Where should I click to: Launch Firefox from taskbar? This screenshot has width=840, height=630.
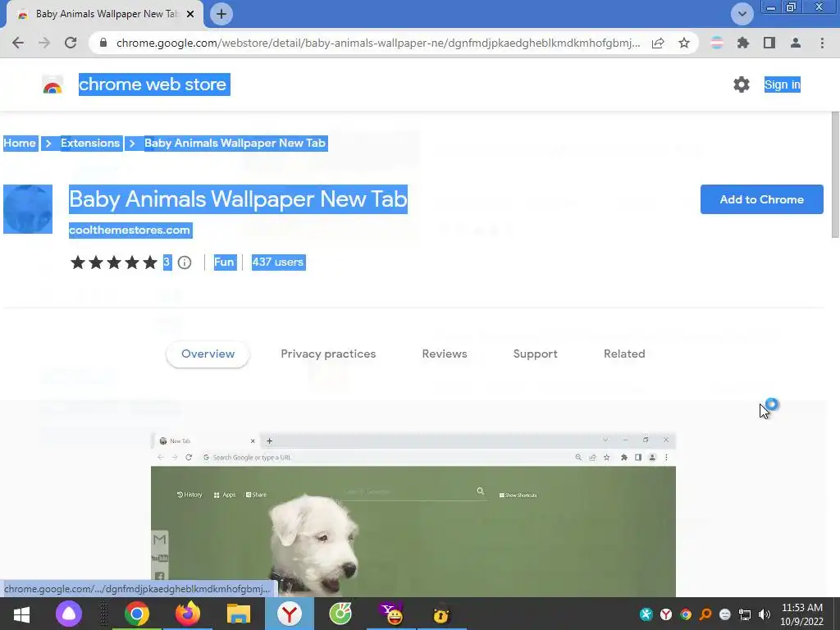point(188,614)
